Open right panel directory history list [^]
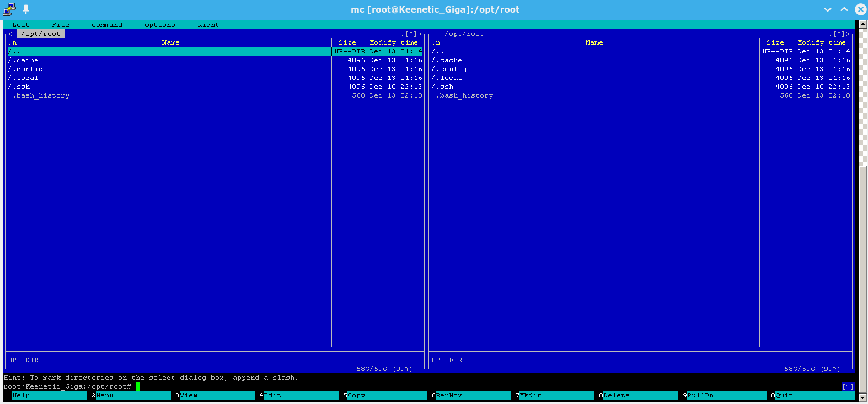This screenshot has width=868, height=404. pos(839,34)
